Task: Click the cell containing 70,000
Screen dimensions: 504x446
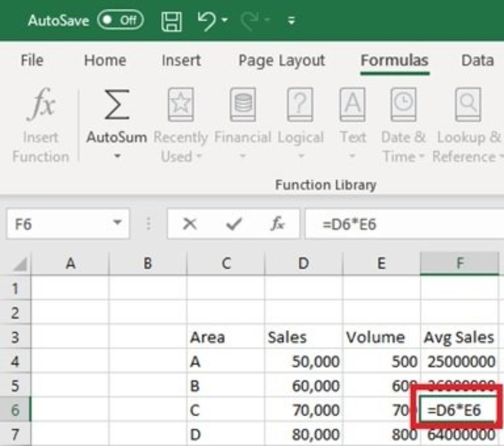Action: click(303, 410)
